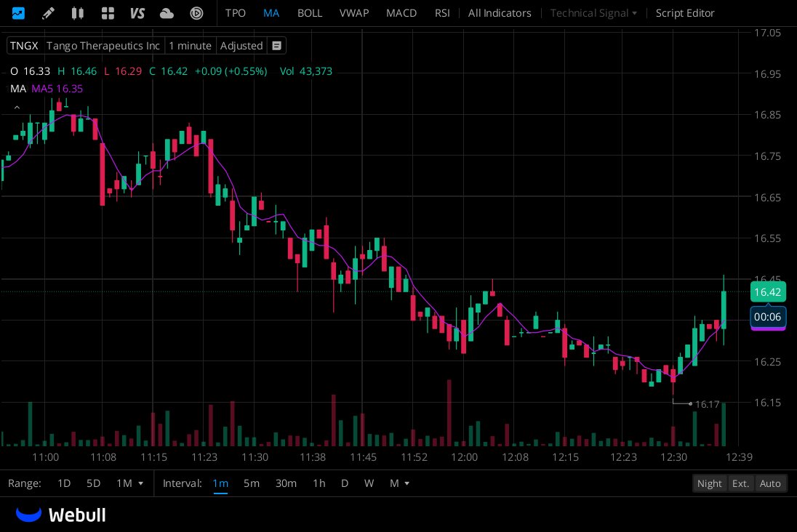Click the 00:06 countdown label
This screenshot has width=797, height=532.
tap(767, 317)
